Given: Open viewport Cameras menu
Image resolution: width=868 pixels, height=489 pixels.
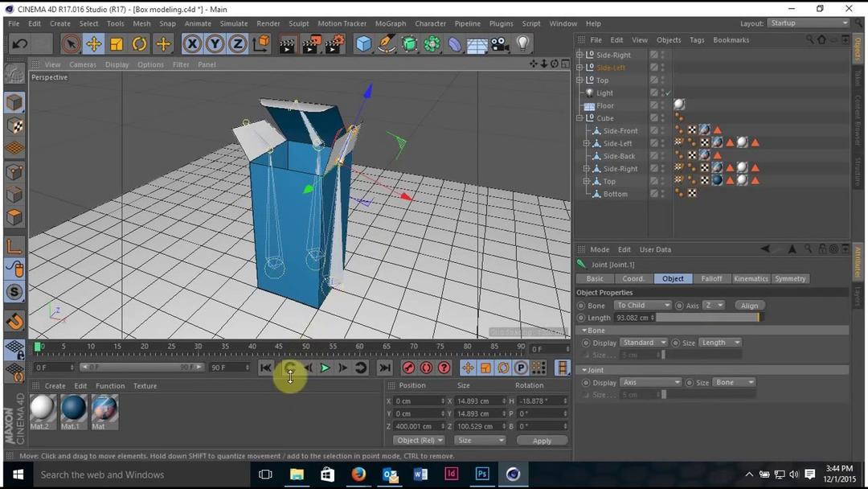Looking at the screenshot, I should click(83, 64).
